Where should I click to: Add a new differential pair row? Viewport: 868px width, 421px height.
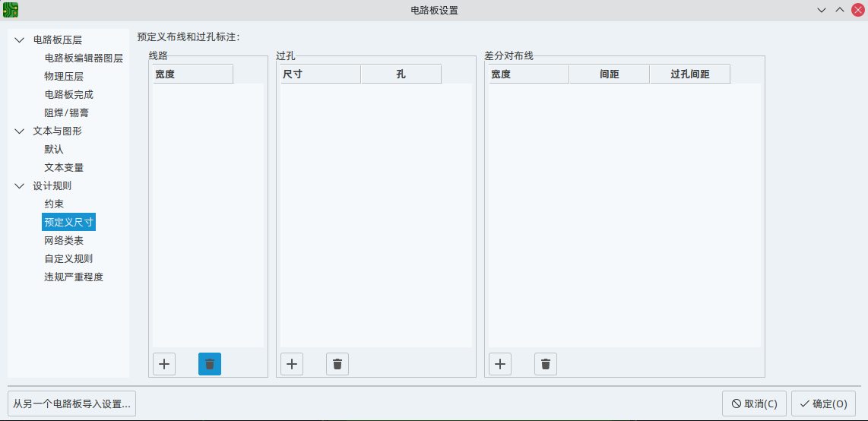[x=500, y=364]
